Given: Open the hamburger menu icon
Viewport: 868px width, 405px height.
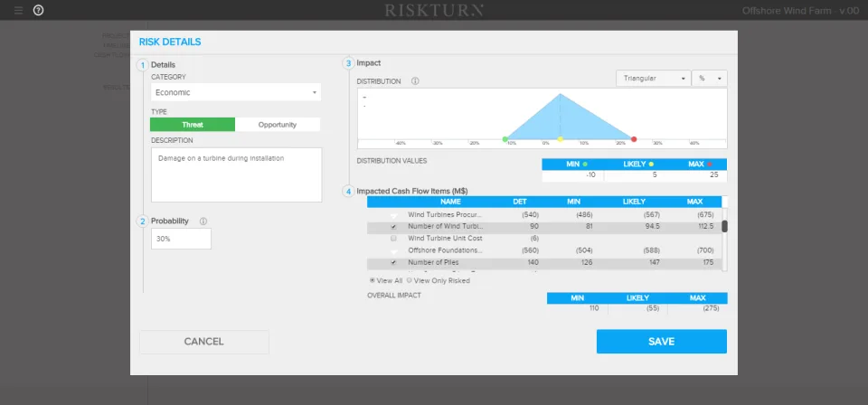Looking at the screenshot, I should [19, 10].
